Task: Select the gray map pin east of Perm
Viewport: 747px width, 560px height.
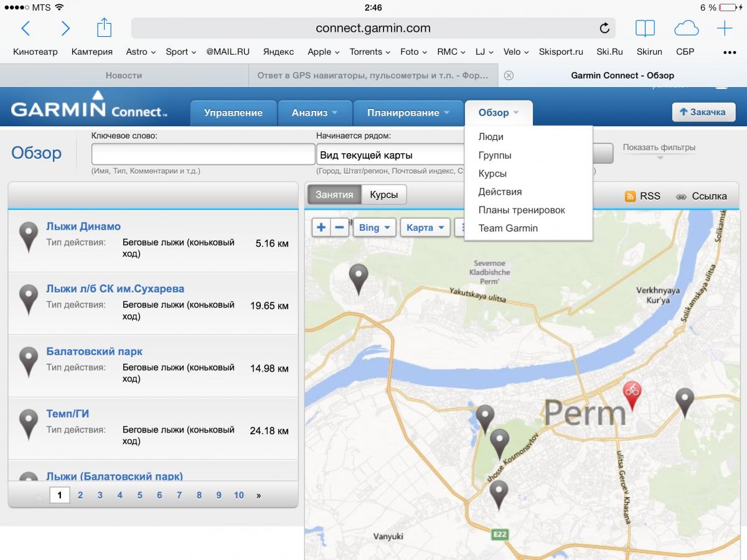Action: 685,403
